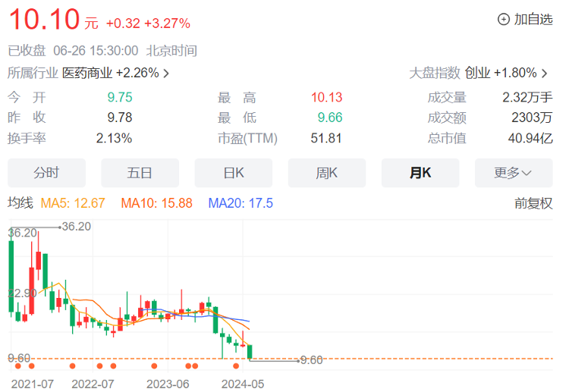Click the 今开 value 9.75
569x392 pixels.
(x=120, y=97)
